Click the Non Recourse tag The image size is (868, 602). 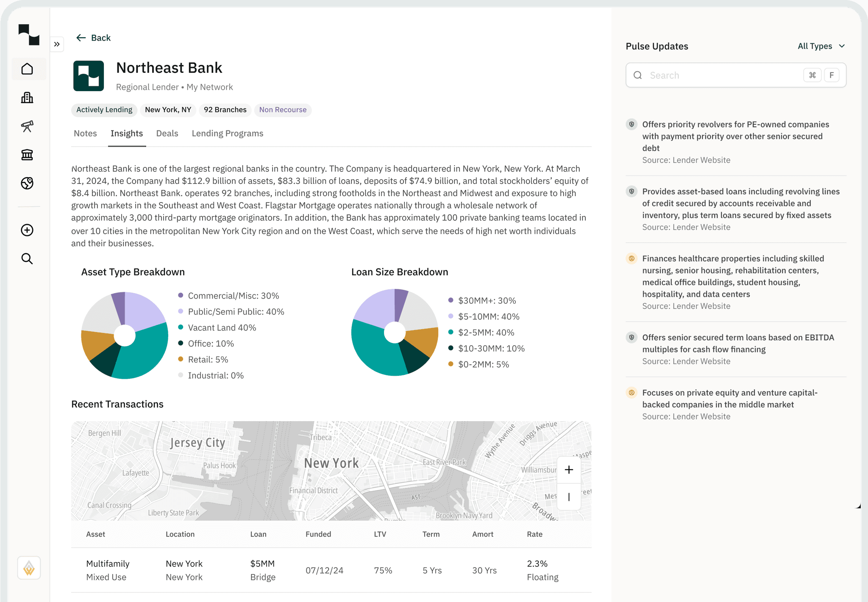coord(283,110)
